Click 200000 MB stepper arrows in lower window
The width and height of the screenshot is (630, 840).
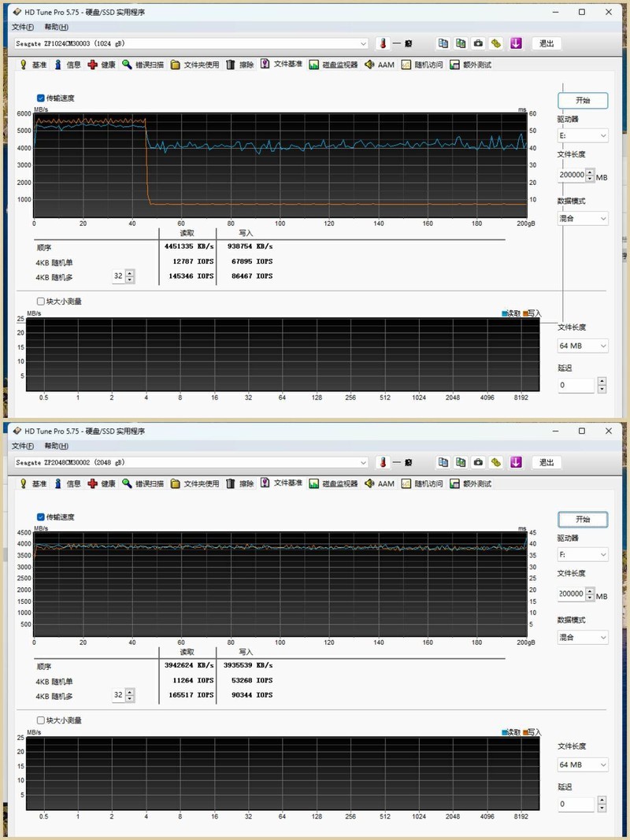coord(590,594)
